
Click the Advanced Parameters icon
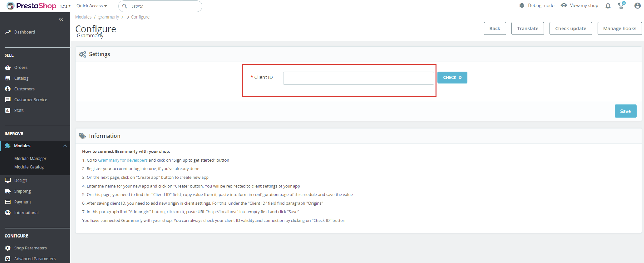(8, 259)
